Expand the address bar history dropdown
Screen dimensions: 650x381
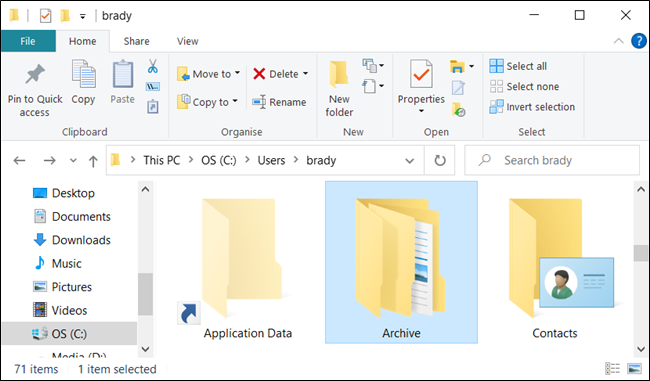(410, 161)
